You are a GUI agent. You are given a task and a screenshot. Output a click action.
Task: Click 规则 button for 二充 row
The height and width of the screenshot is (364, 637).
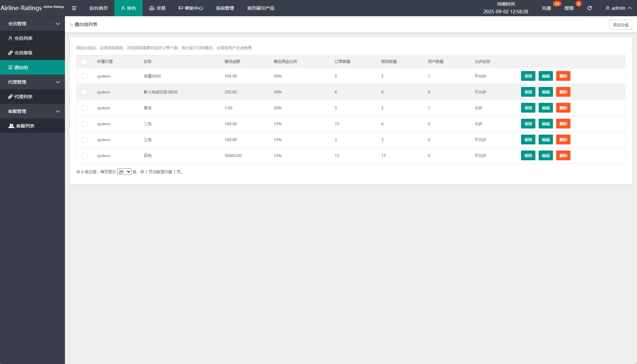528,124
